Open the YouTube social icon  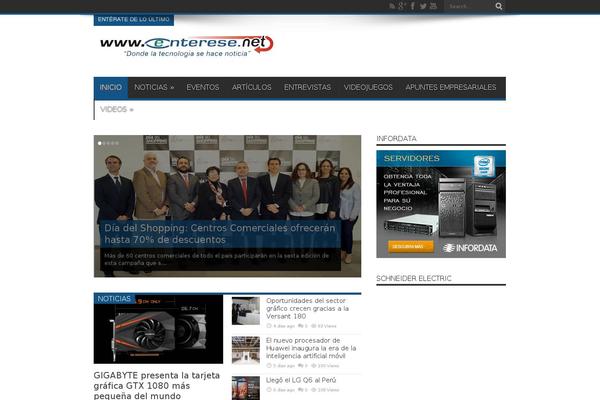(433, 6)
